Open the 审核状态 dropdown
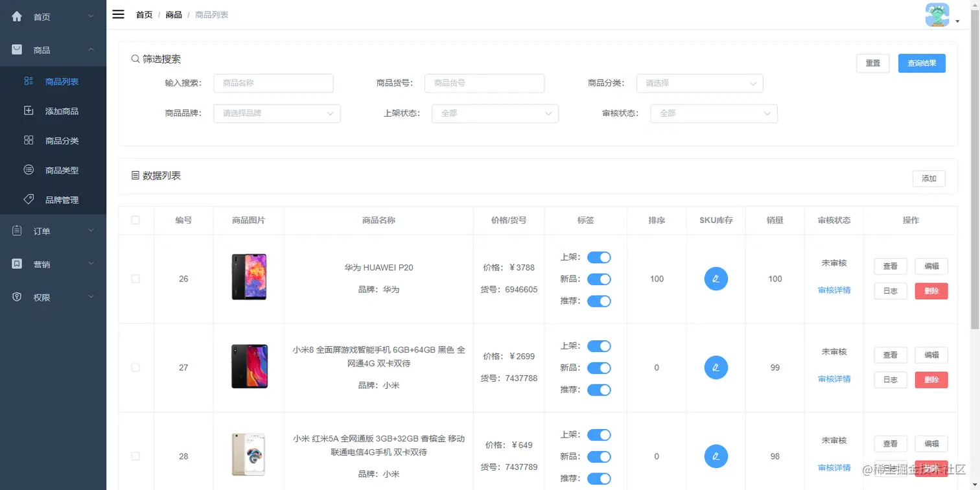The width and height of the screenshot is (980, 490). (x=714, y=113)
